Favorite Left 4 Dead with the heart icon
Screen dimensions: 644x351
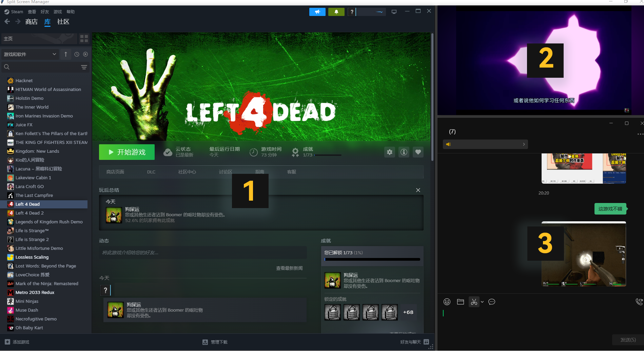click(x=418, y=152)
